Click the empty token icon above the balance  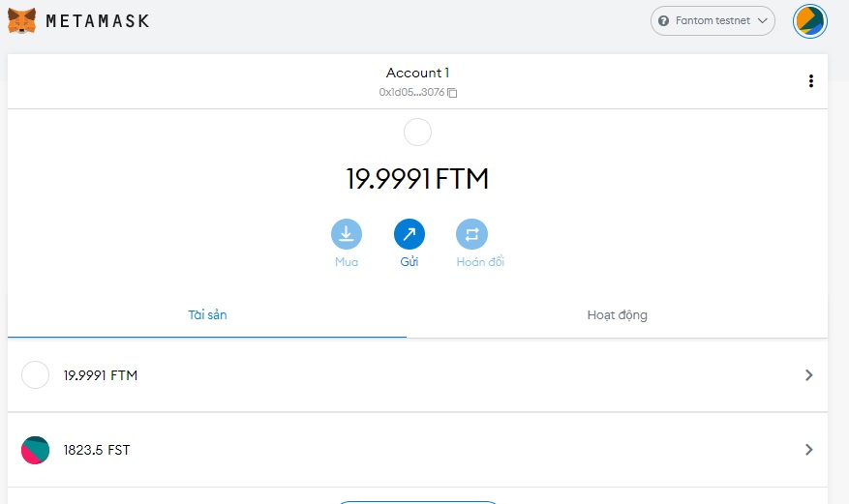tap(417, 132)
